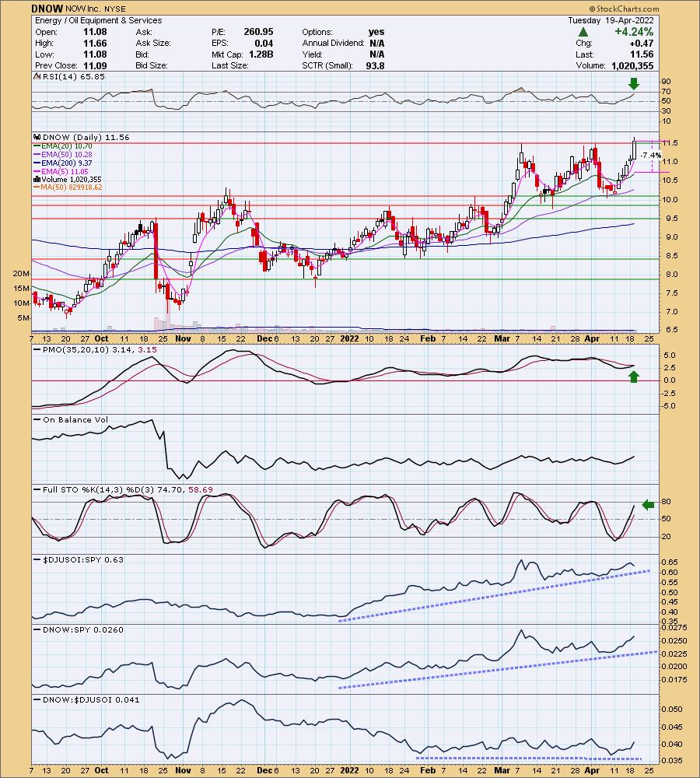
Task: Click the 20M volume axis label
Action: [21, 274]
